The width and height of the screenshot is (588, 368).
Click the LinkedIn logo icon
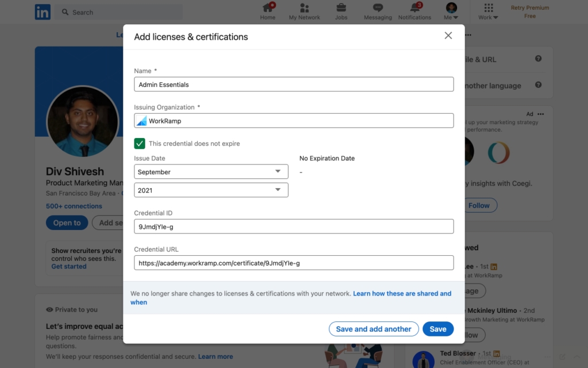(42, 12)
